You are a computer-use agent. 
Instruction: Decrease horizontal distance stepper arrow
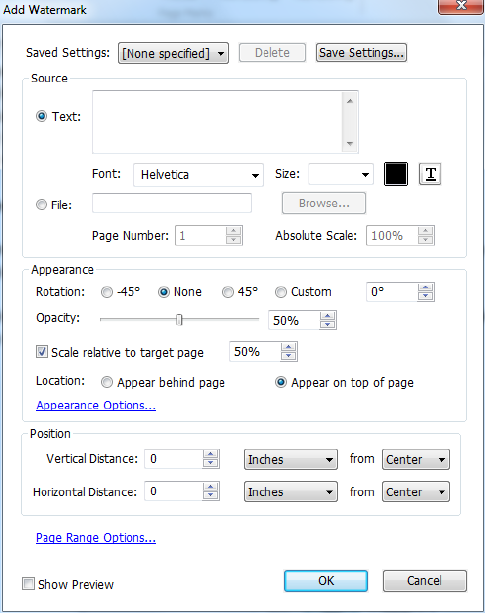[x=211, y=495]
